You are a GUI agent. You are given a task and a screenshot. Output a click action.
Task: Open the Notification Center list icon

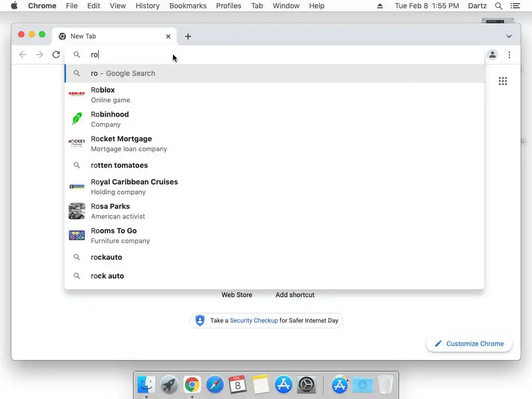coord(515,6)
